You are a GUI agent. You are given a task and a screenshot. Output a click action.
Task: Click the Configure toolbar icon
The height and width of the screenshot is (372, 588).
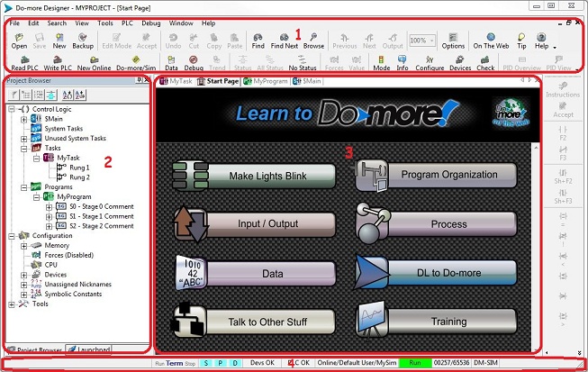click(430, 63)
